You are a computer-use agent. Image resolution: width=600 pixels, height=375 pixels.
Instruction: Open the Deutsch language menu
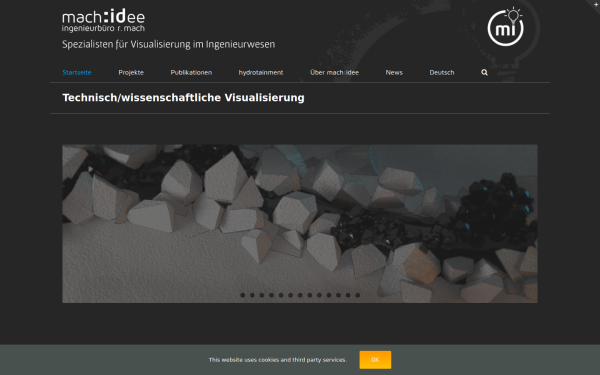442,72
